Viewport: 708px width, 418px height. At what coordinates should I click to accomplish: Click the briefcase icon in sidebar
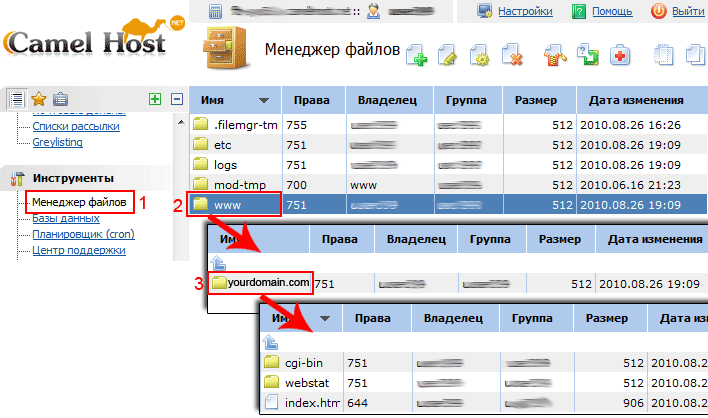[x=60, y=98]
